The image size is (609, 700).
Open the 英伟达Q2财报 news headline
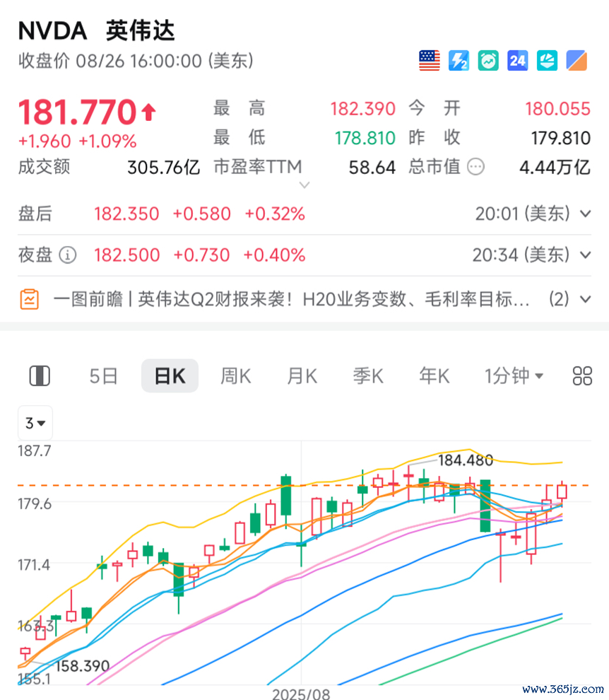tap(291, 300)
